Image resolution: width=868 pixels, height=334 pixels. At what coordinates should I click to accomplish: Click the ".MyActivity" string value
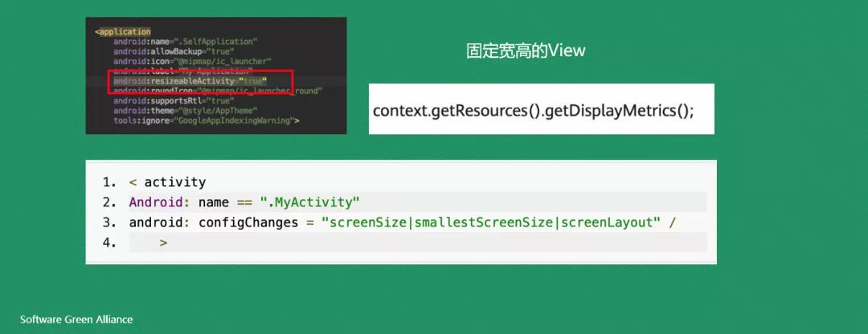pyautogui.click(x=309, y=202)
